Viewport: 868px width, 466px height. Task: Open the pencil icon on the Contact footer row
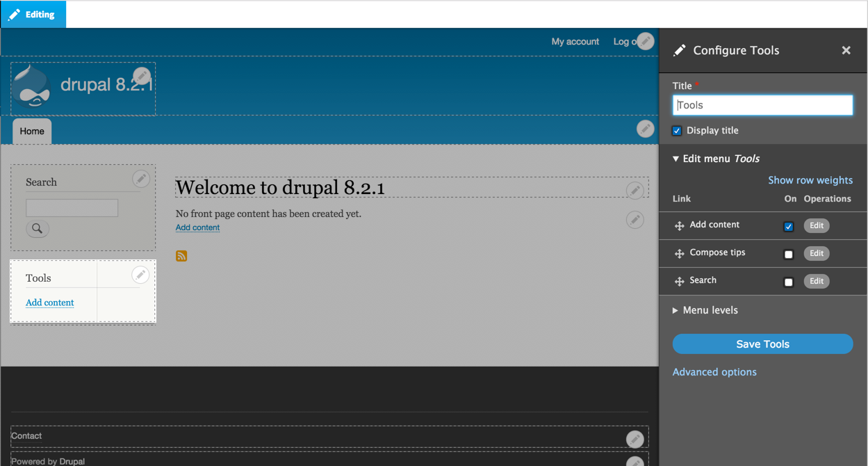(634, 439)
